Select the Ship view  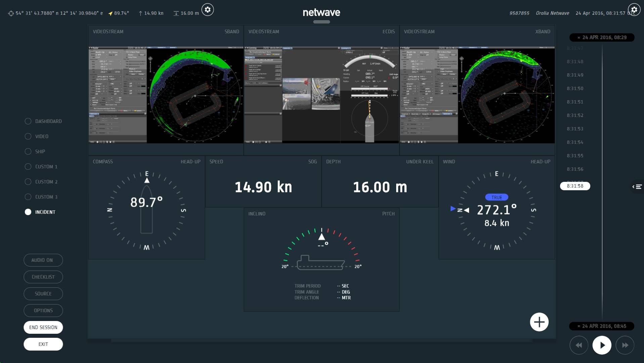point(35,152)
